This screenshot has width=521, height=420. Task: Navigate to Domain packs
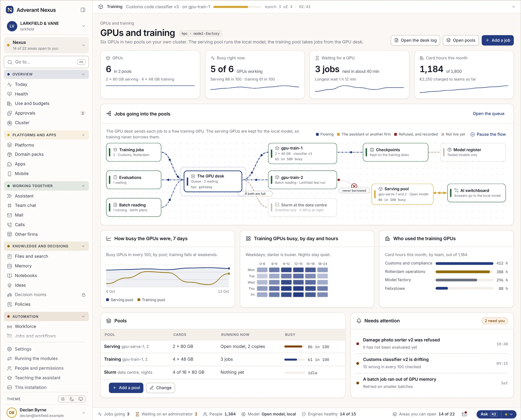[x=46, y=154]
